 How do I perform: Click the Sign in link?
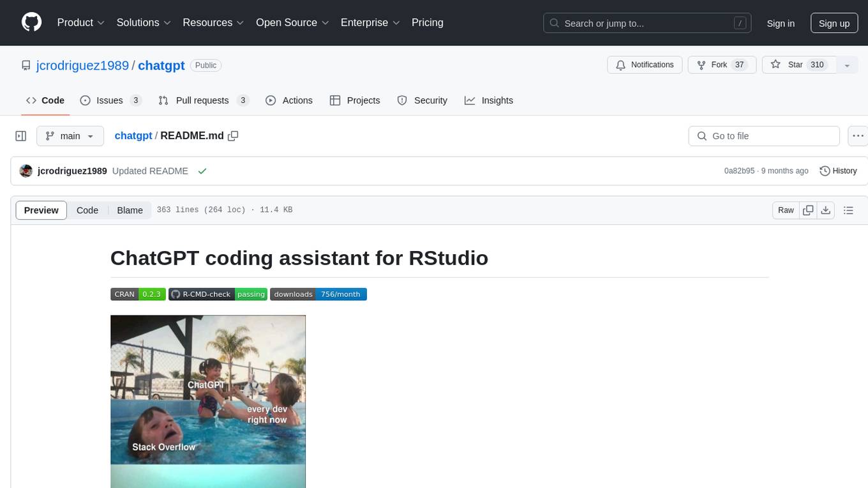(x=781, y=23)
